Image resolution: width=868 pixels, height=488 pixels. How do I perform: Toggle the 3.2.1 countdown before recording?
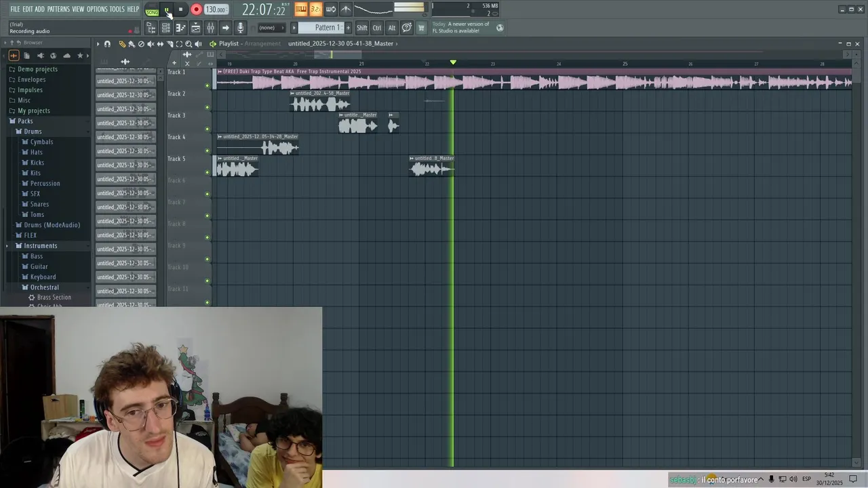[x=315, y=9]
